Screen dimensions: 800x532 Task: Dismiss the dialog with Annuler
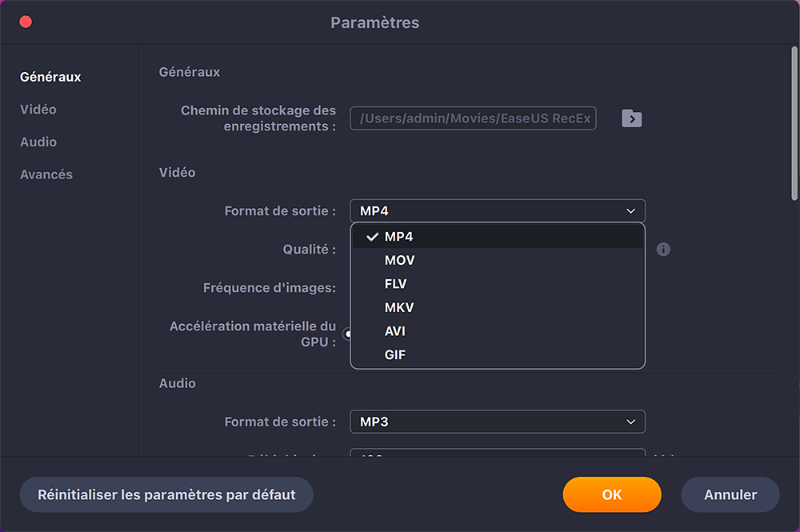click(x=730, y=494)
